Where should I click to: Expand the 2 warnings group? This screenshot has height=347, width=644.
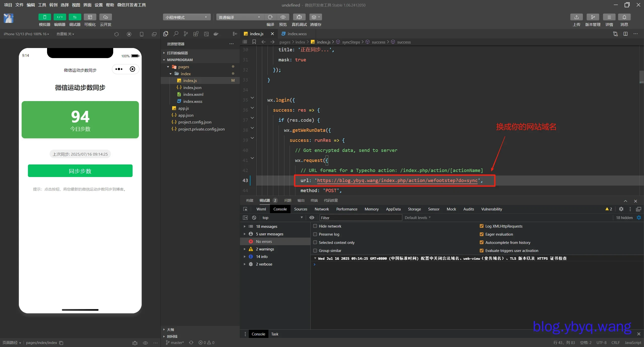coord(275,249)
